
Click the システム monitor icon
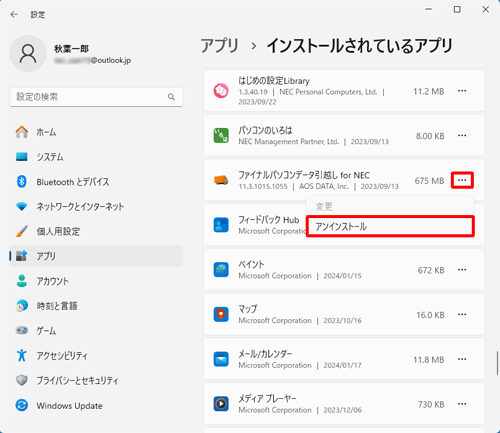tap(22, 157)
